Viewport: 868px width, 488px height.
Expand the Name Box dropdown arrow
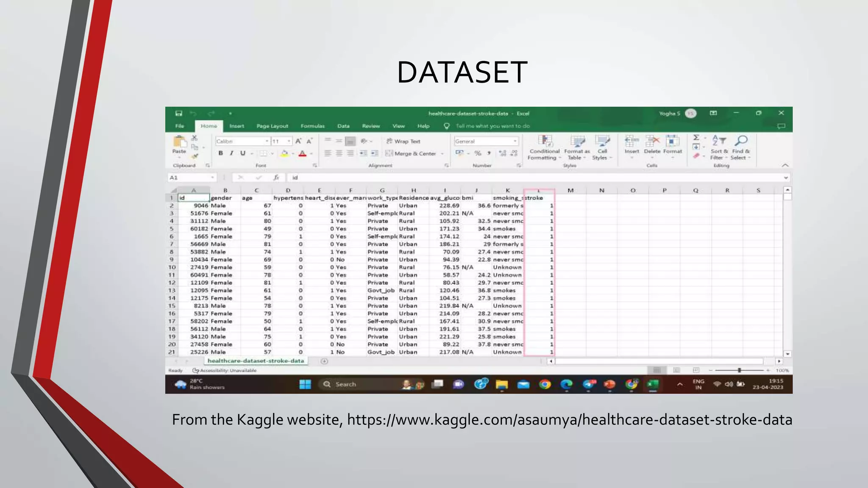[x=212, y=178]
